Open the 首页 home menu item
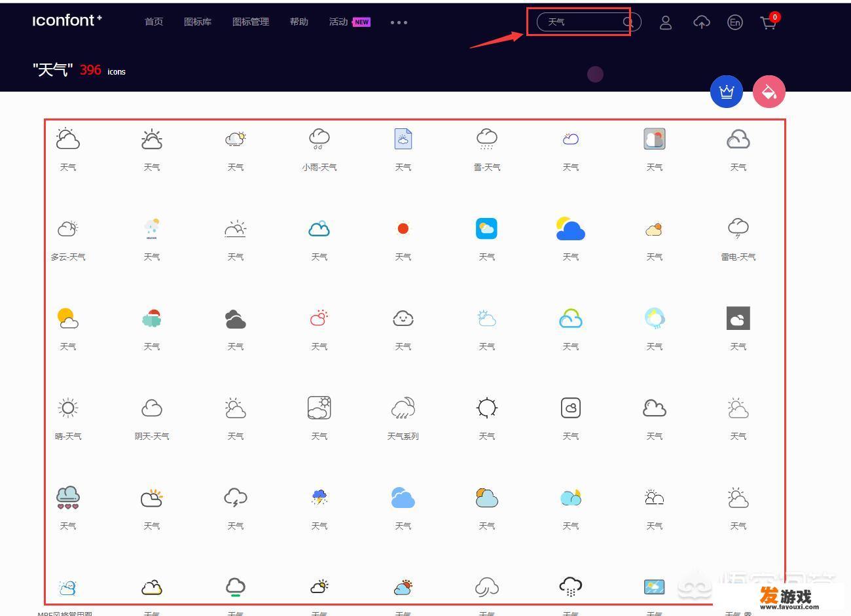Screen dimensions: 851x616 [154, 22]
